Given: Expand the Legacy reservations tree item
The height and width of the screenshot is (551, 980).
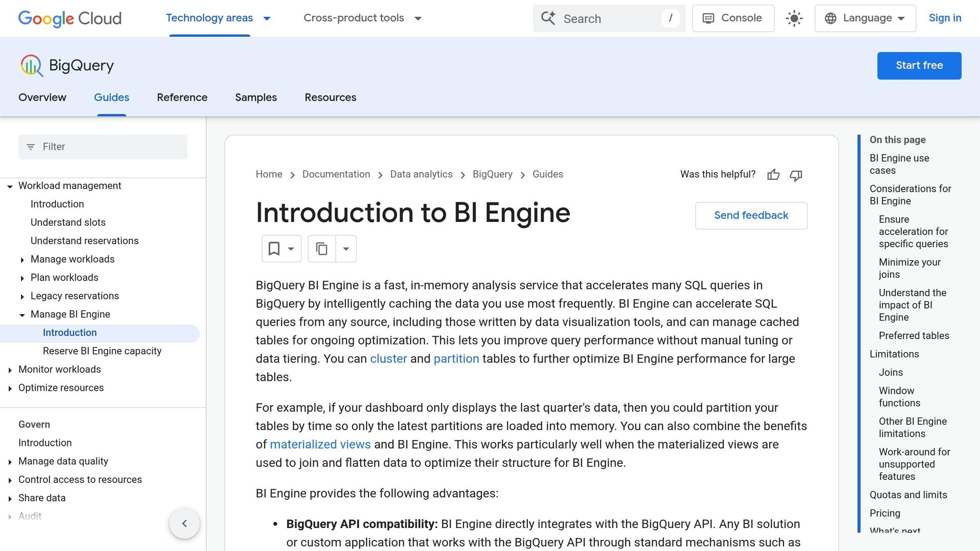Looking at the screenshot, I should [22, 297].
